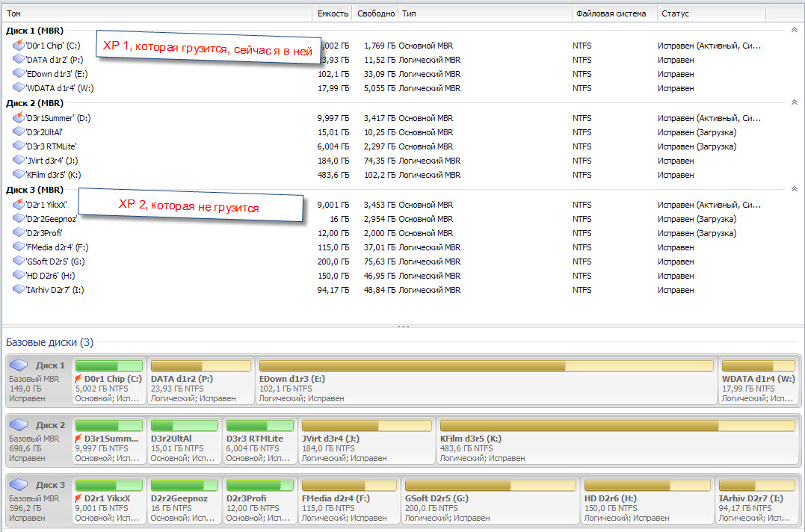Screen dimensions: 805x532
Task: Click '149,0 ГБ' size label under Диск 1
Action: pyautogui.click(x=25, y=389)
